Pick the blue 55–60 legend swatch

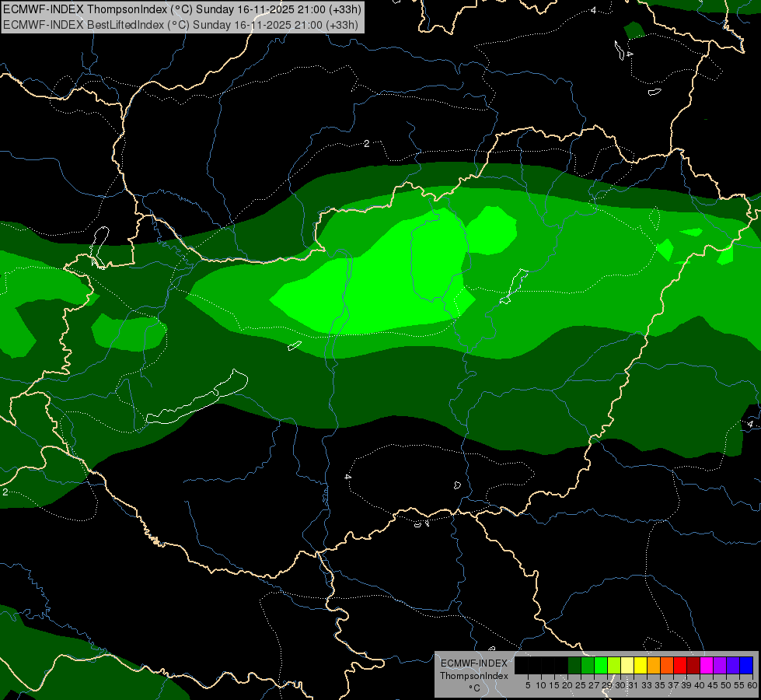pos(746,665)
